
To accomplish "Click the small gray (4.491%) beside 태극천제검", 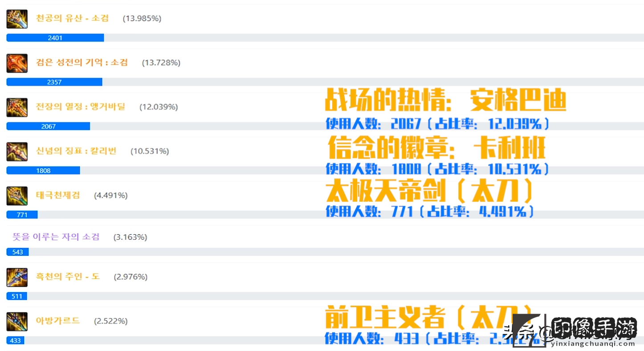I will coord(111,195).
